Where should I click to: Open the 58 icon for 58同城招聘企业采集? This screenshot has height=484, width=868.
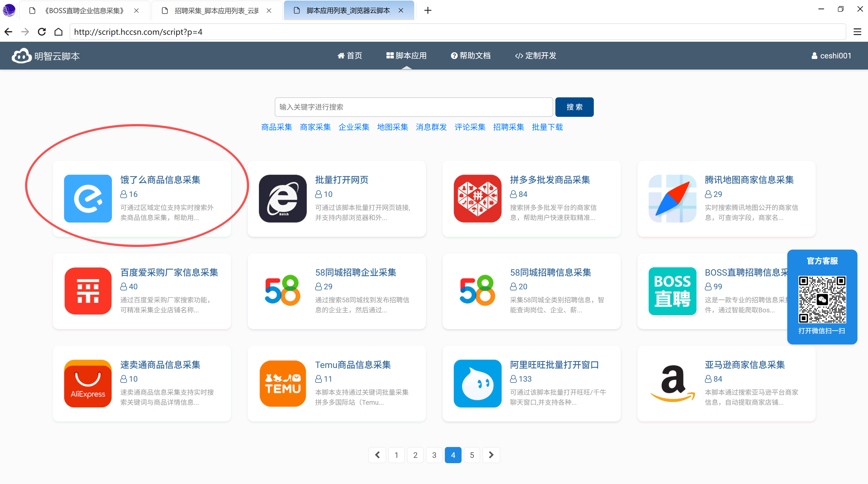pyautogui.click(x=283, y=291)
